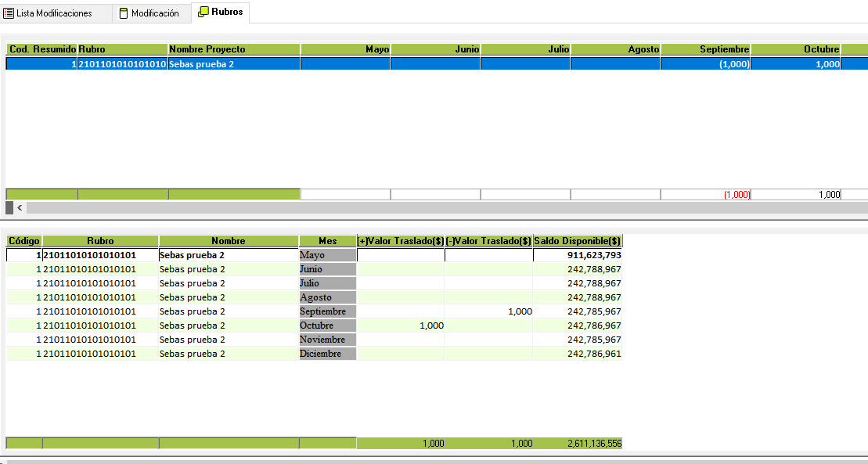Click the Septiembre column header in upper grid
Screen dimensions: 868x464
tap(704, 49)
